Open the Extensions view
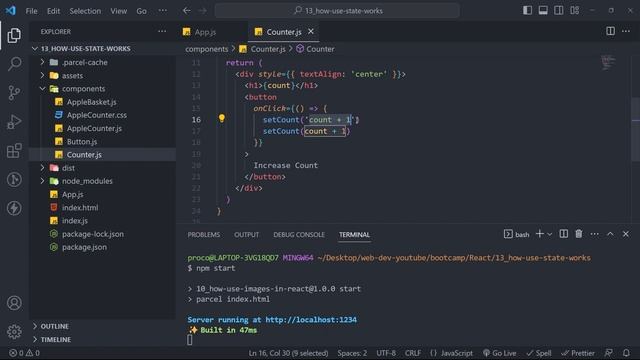The width and height of the screenshot is (640, 360). click(14, 151)
